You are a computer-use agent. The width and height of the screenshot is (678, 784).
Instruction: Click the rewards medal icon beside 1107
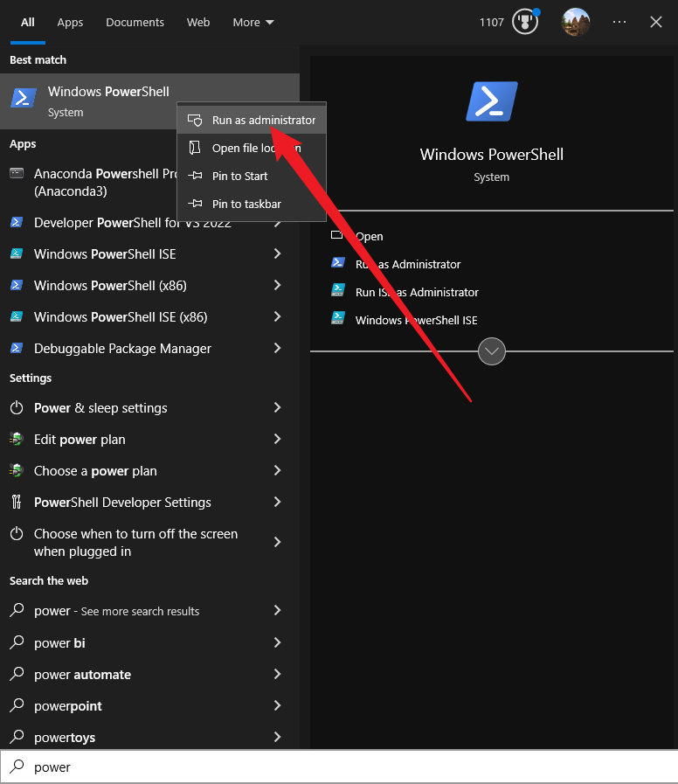(x=525, y=22)
